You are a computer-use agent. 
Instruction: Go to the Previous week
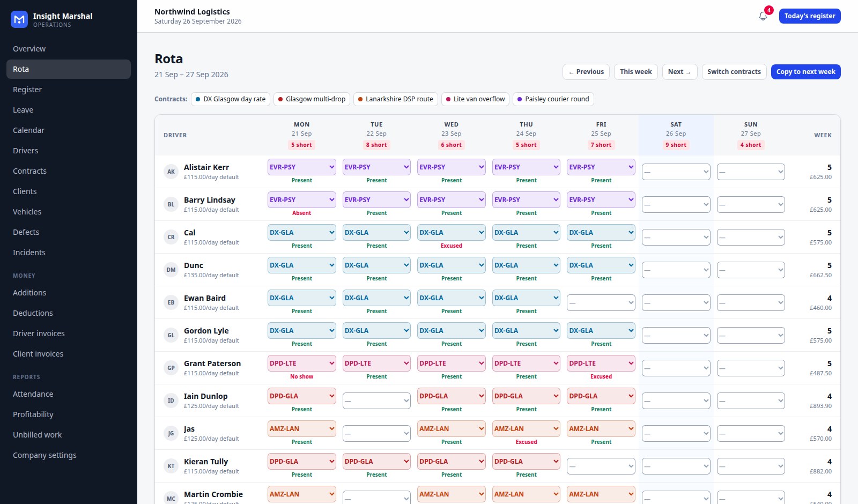(586, 72)
